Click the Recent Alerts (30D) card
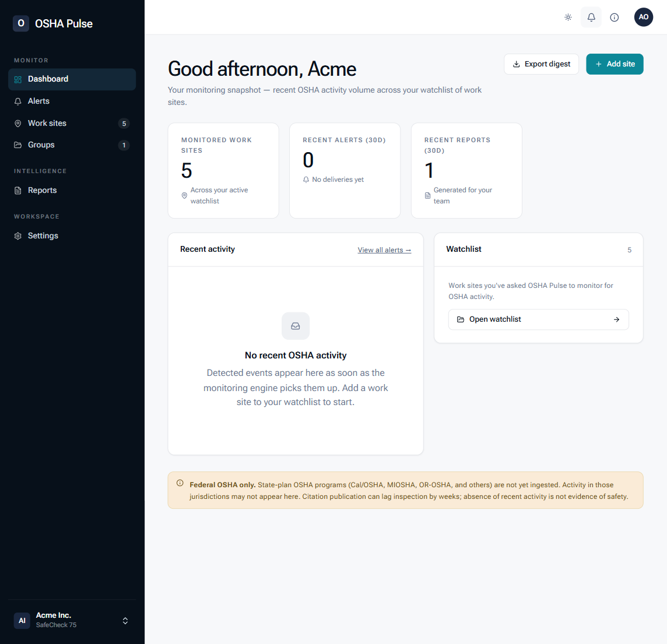667x644 pixels. coord(345,170)
